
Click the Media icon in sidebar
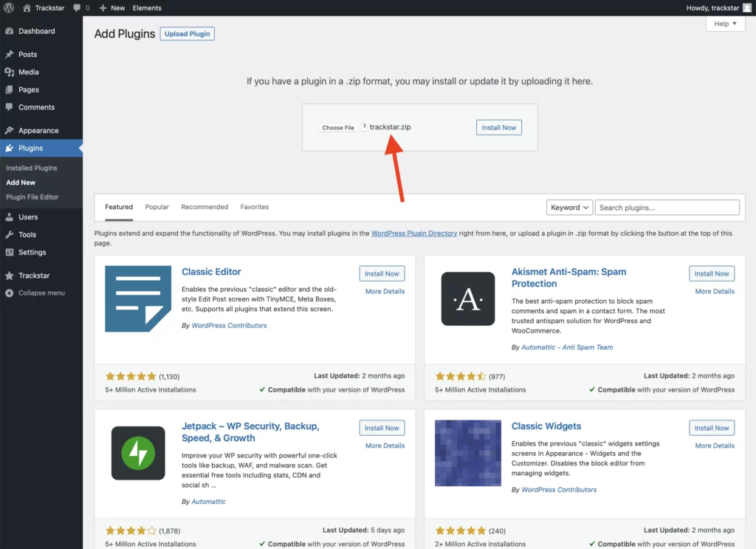[x=9, y=72]
